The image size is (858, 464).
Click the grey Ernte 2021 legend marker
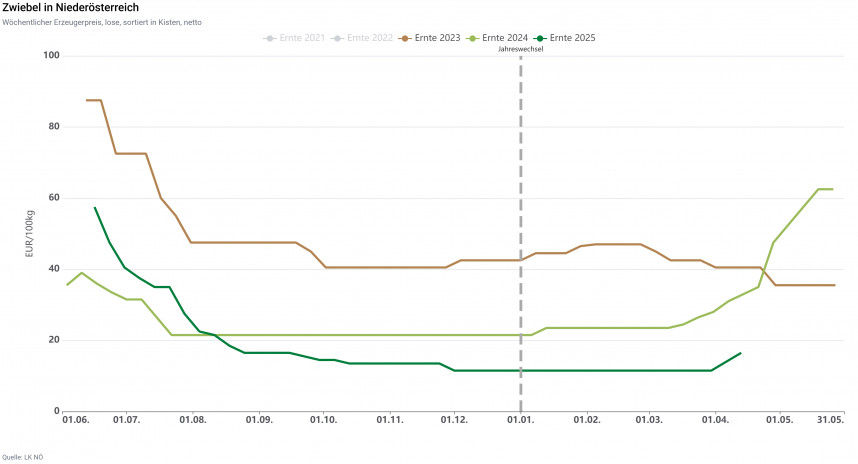tap(269, 38)
